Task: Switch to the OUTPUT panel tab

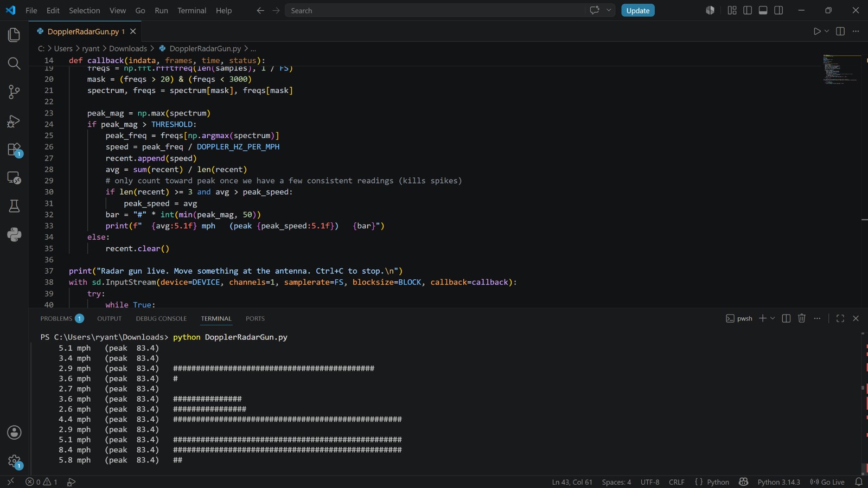Action: click(109, 318)
